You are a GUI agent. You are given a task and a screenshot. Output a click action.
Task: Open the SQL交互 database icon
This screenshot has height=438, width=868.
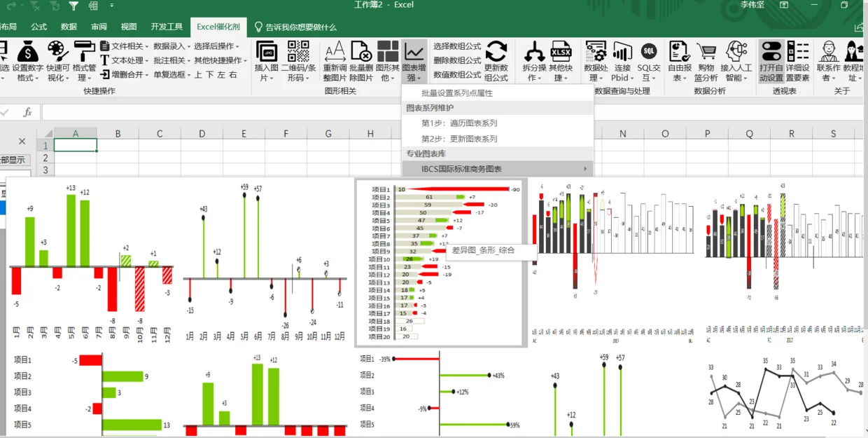pyautogui.click(x=649, y=61)
